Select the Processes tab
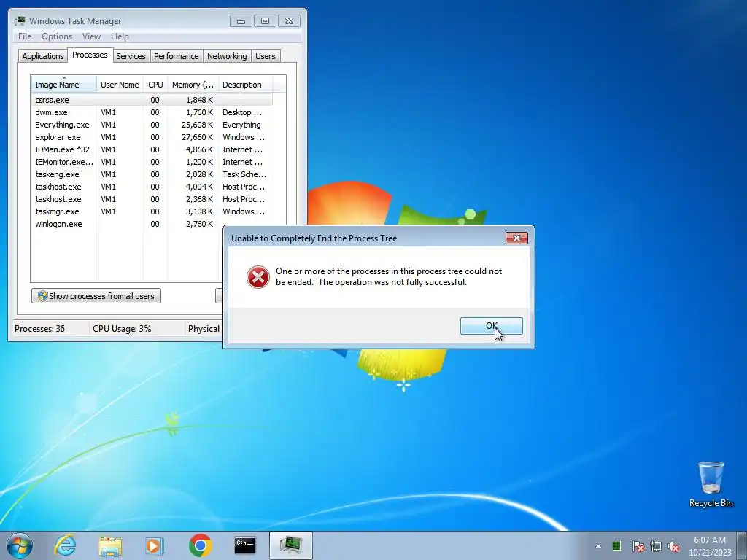The width and height of the screenshot is (747, 560). click(90, 55)
